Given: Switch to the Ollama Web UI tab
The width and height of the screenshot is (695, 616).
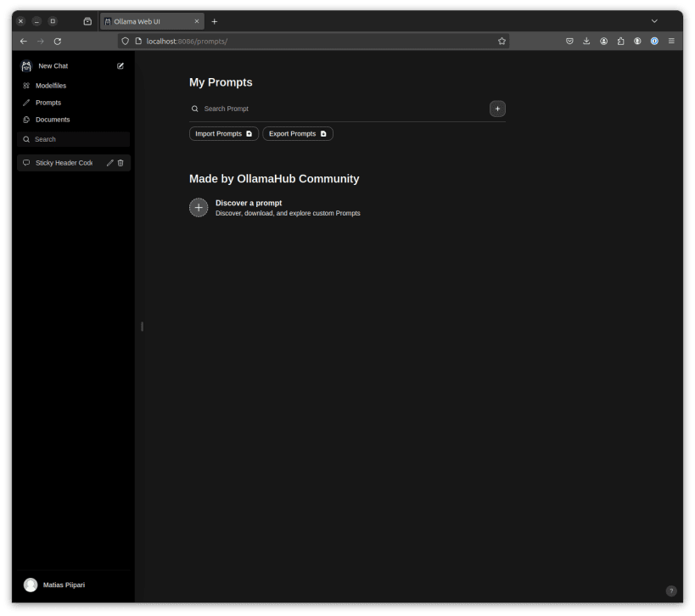Looking at the screenshot, I should tap(153, 21).
